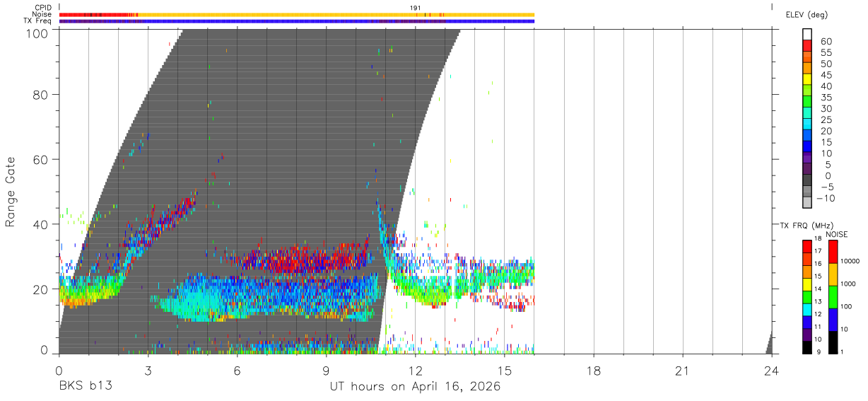Click the Noise row label above the plot
The height and width of the screenshot is (401, 868).
[x=42, y=14]
